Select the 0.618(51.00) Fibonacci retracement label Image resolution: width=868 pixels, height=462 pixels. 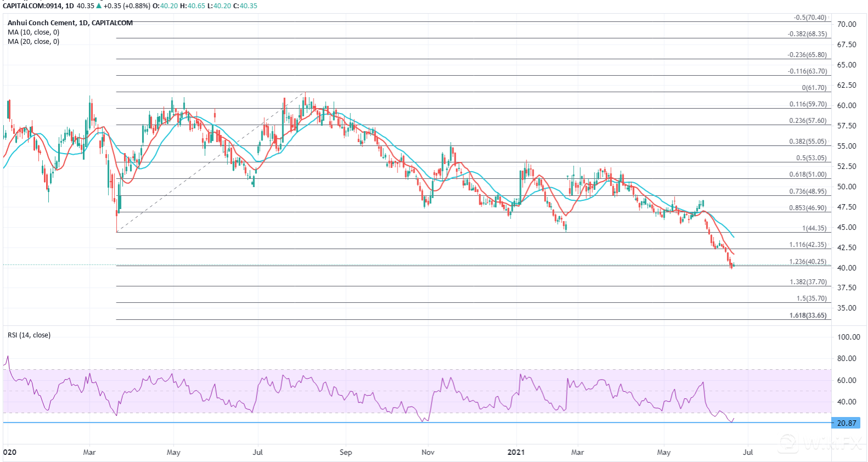(x=808, y=174)
